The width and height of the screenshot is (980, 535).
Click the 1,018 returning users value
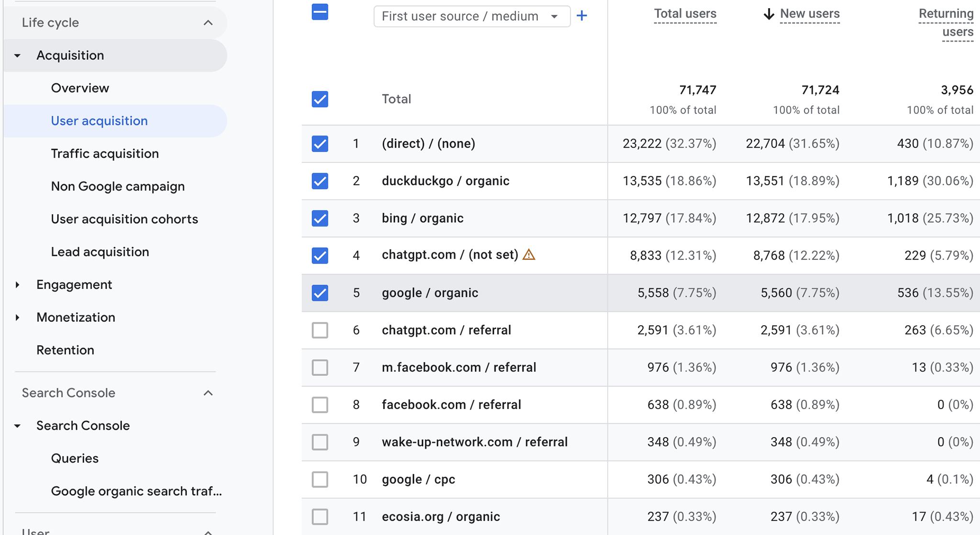(903, 218)
